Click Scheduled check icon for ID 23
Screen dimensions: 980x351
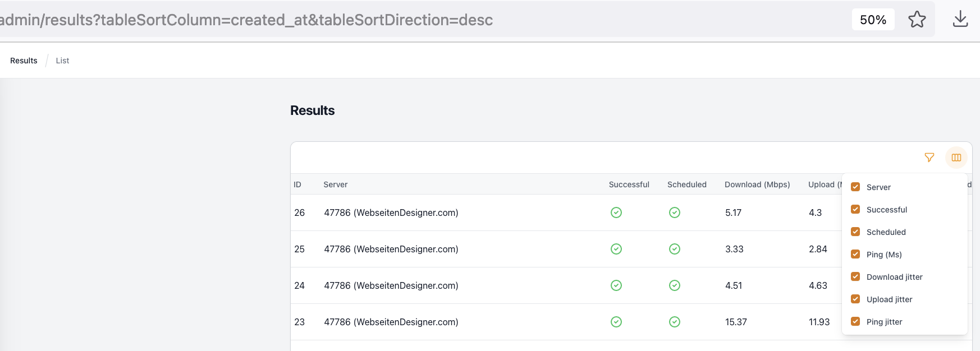pyautogui.click(x=675, y=322)
